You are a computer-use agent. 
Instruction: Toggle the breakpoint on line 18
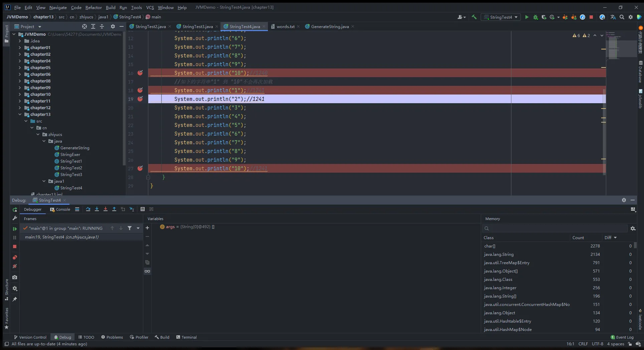pyautogui.click(x=140, y=90)
